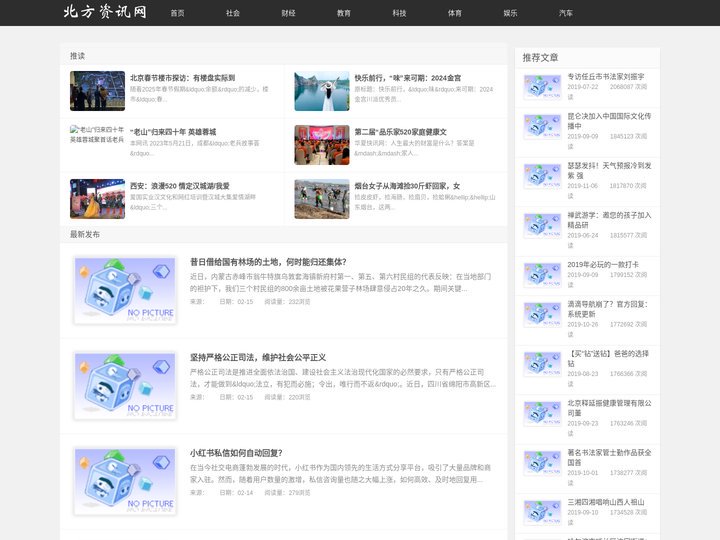Open the 娱乐 section
Image resolution: width=720 pixels, height=540 pixels.
pos(511,13)
